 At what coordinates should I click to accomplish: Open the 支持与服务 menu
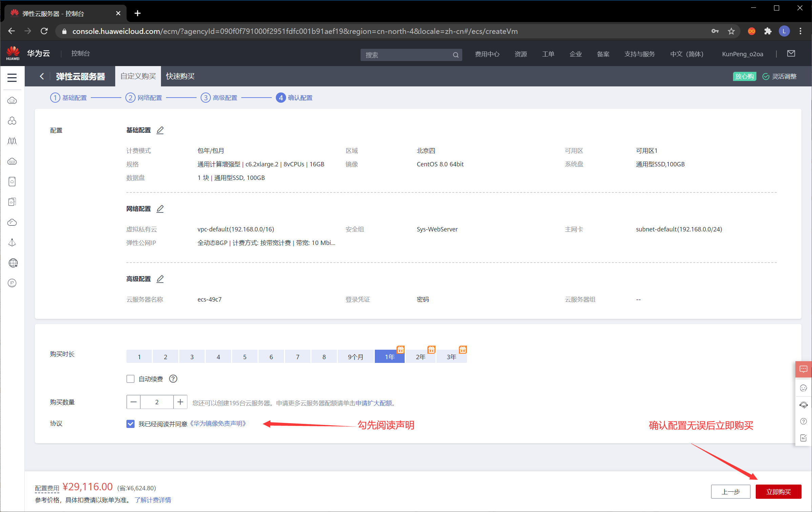click(x=640, y=54)
